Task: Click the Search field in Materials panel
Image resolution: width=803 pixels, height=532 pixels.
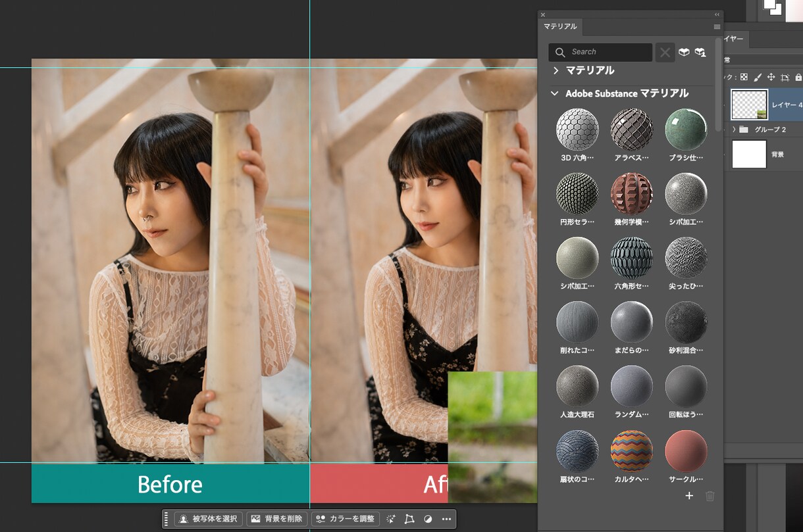Action: click(600, 52)
